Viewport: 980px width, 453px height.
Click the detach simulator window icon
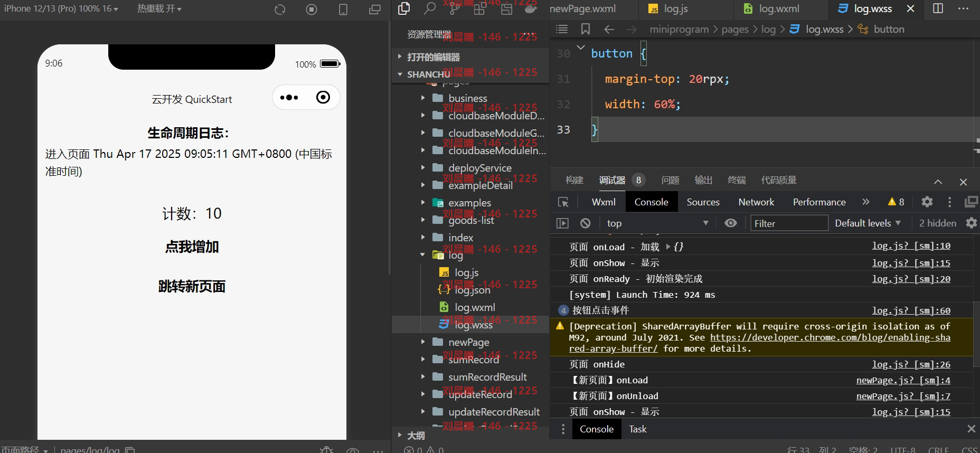point(375,9)
